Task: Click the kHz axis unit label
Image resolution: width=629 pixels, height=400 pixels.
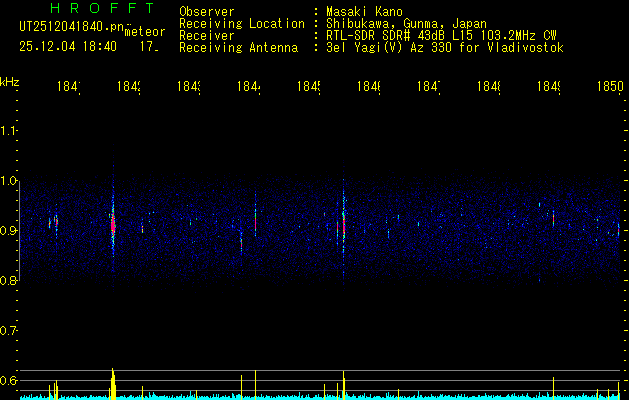Action: pyautogui.click(x=9, y=82)
